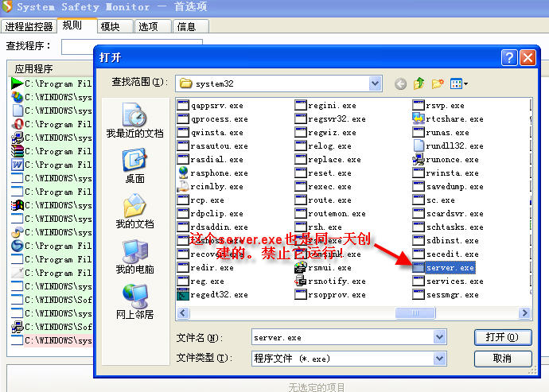
Task: Click the System Safety Monitor title bar icon
Action: click(7, 6)
